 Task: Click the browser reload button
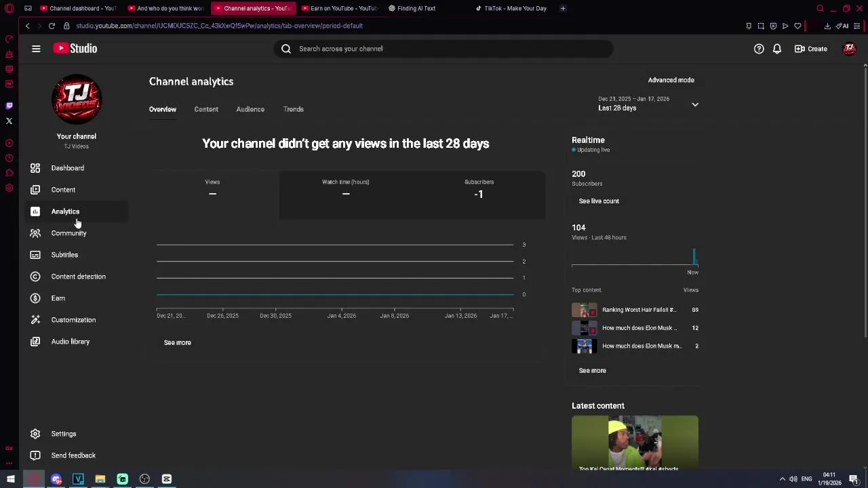(52, 26)
